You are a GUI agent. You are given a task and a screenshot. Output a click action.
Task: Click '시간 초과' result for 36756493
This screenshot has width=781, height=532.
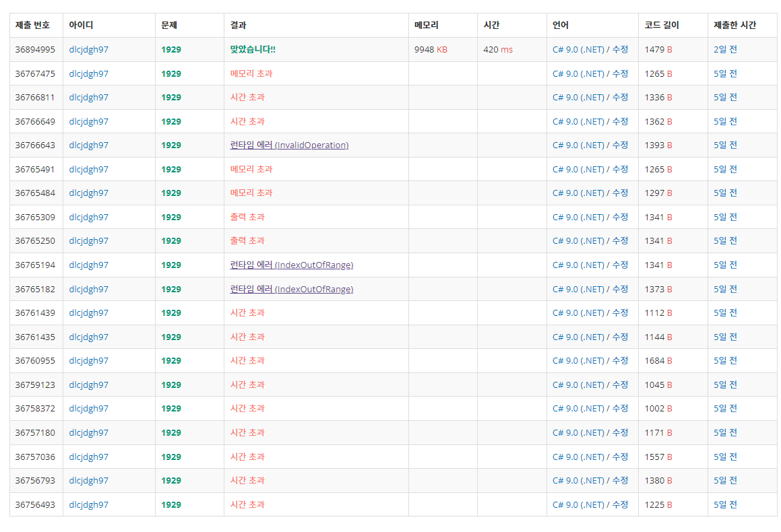coord(247,504)
